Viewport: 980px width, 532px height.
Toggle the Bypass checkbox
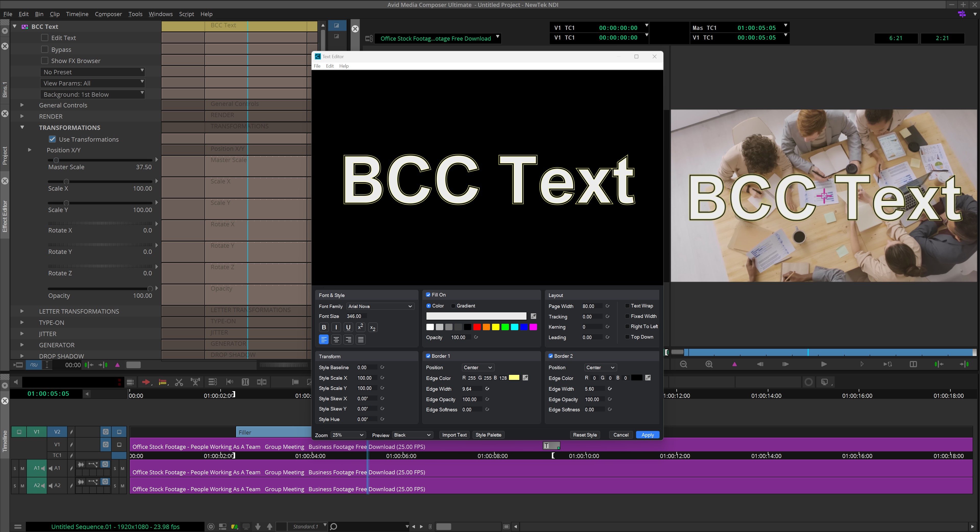45,50
